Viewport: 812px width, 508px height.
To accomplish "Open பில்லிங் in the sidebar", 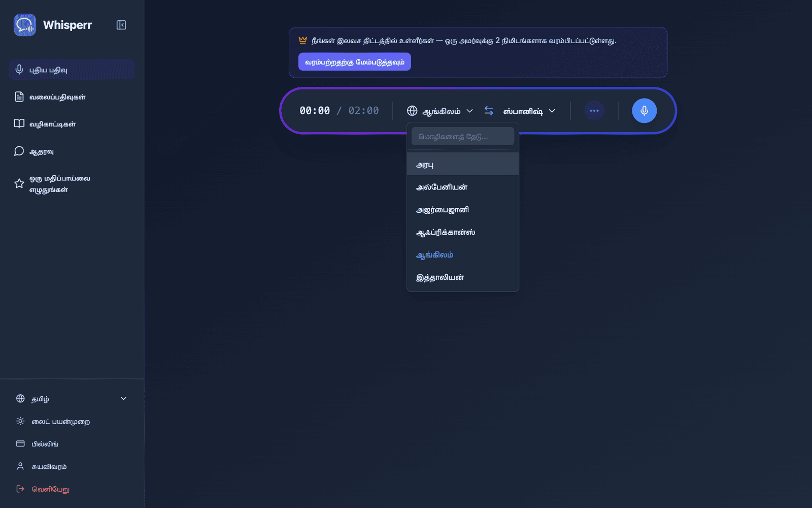I will click(72, 443).
